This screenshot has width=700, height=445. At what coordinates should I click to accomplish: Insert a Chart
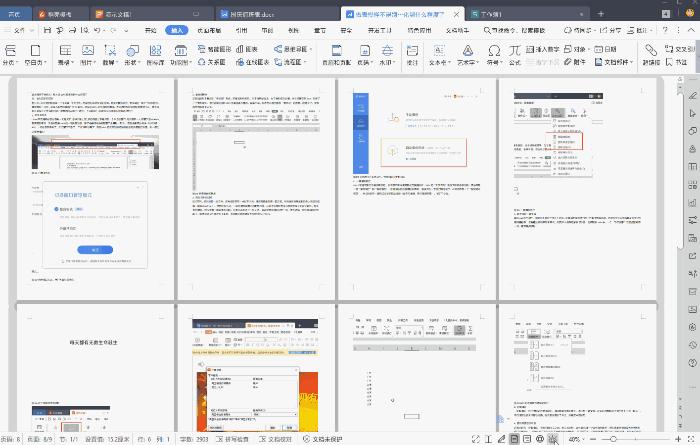click(x=247, y=49)
